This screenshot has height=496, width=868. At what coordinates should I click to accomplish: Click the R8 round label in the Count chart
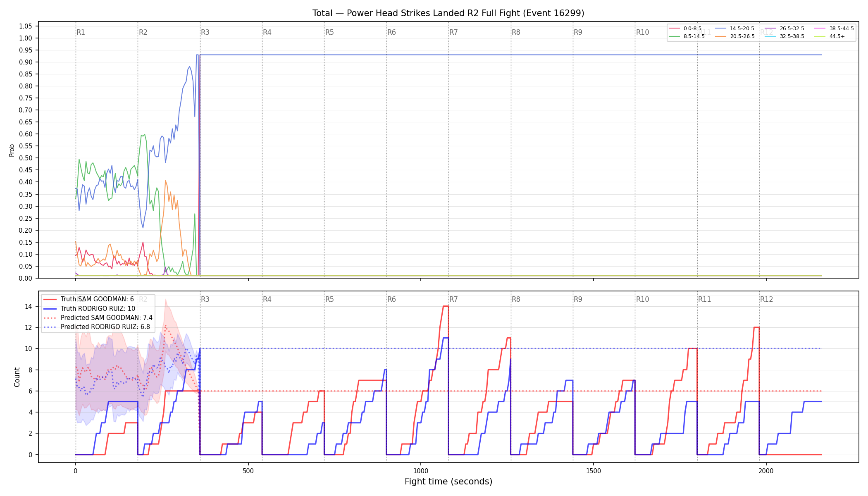click(516, 299)
